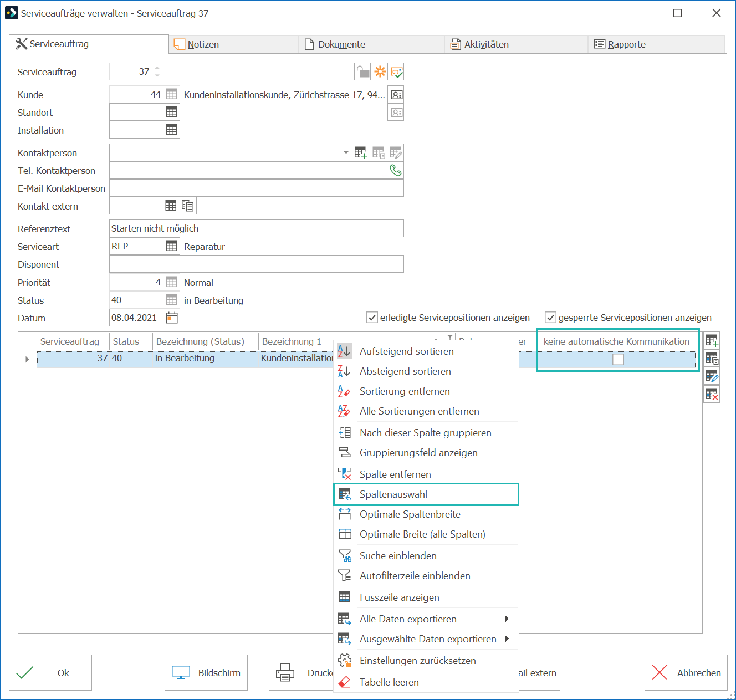
Task: Click the Ok button
Action: click(50, 672)
